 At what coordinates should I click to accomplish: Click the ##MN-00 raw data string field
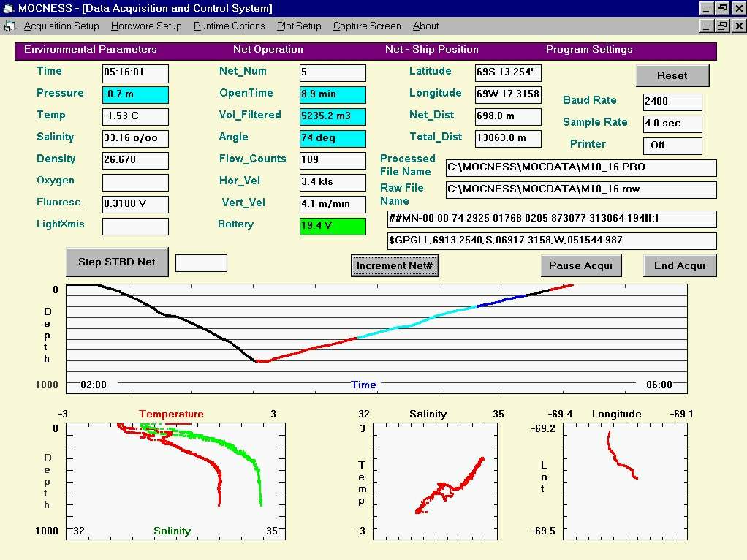[552, 219]
